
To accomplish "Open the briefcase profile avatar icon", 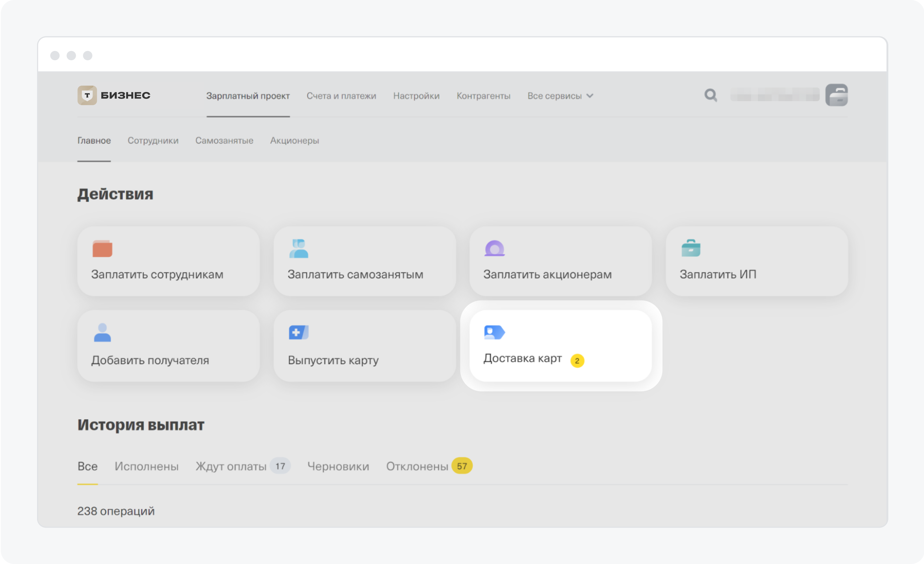I will pyautogui.click(x=836, y=95).
